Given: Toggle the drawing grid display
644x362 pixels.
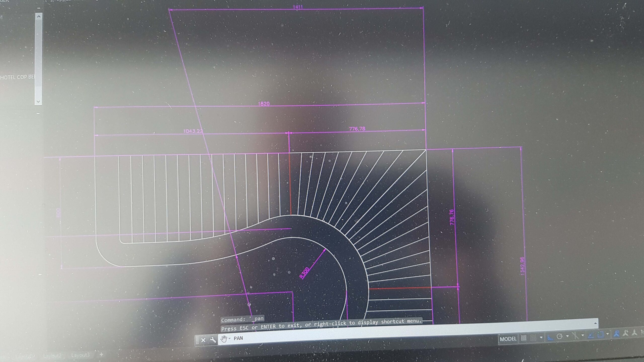Looking at the screenshot, I should (x=524, y=338).
